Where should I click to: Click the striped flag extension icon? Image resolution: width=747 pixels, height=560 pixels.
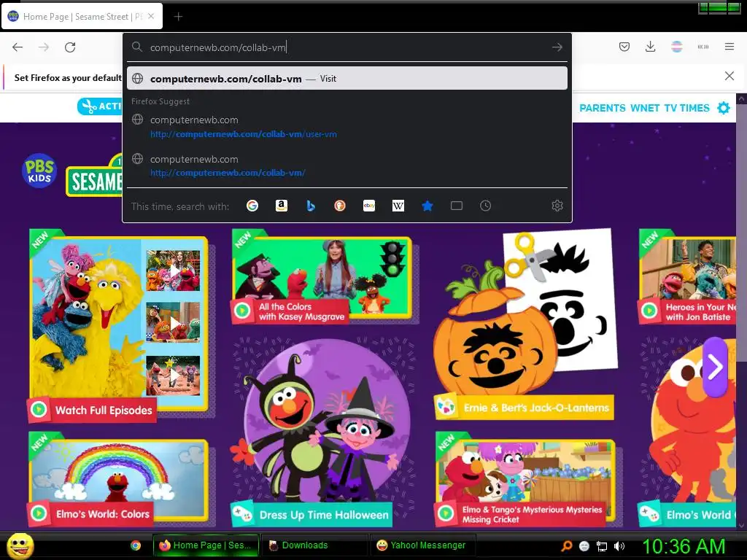coord(676,47)
